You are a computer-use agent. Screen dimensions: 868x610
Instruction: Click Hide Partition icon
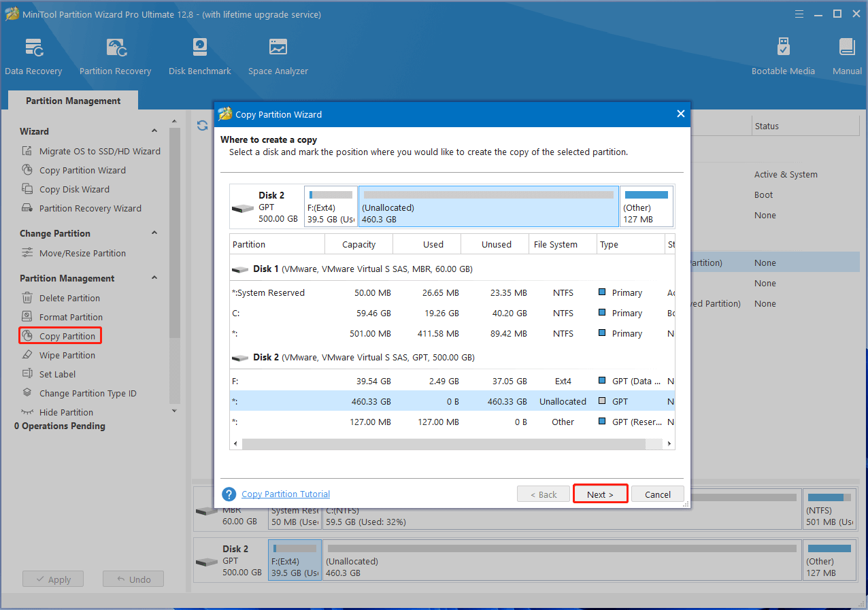27,412
